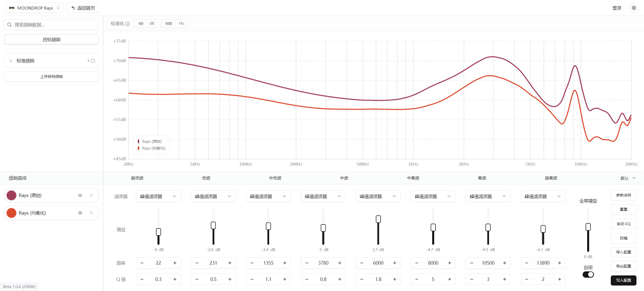Screen dimensions: 644x291
Task: Click the Rays (原始) legend entry in chart
Action: click(x=150, y=142)
